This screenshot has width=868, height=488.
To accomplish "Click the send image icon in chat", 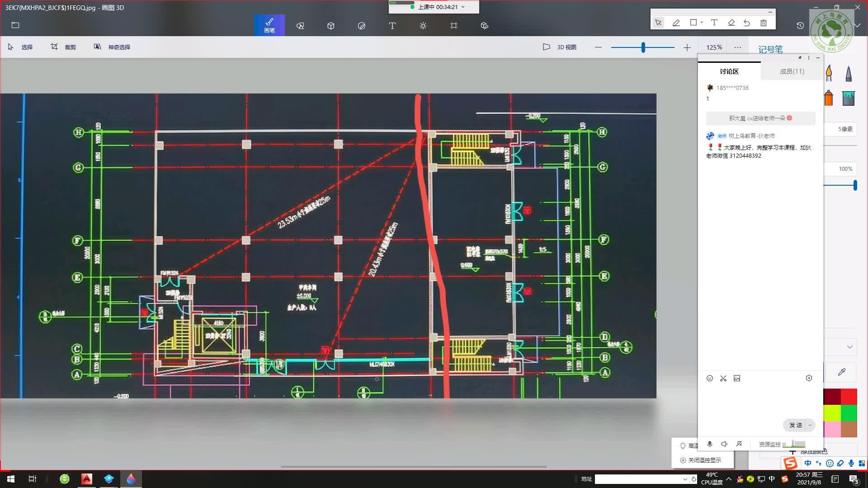I will pyautogui.click(x=737, y=378).
